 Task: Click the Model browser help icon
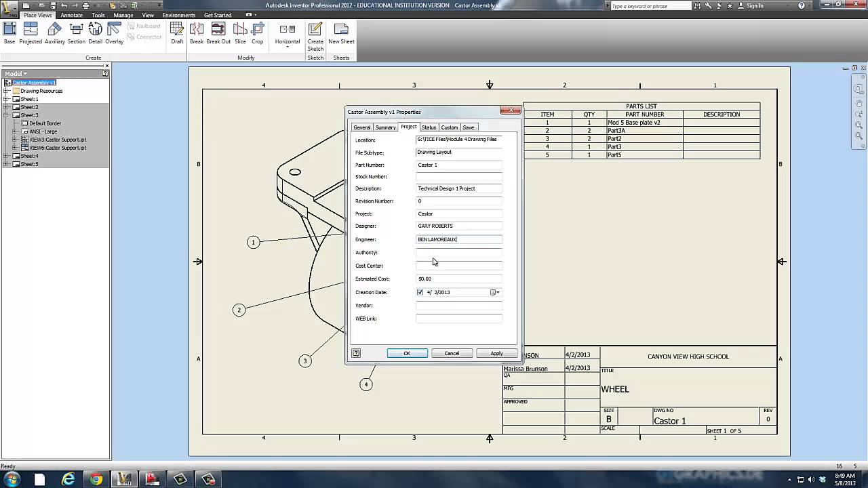(x=105, y=73)
